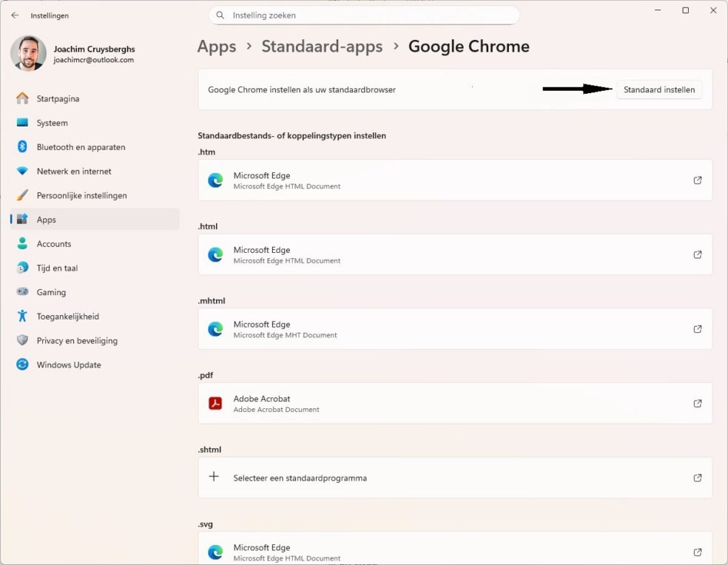Click the open icon on the .pdf Adobe Acrobat row
This screenshot has height=565, width=728.
click(x=698, y=404)
